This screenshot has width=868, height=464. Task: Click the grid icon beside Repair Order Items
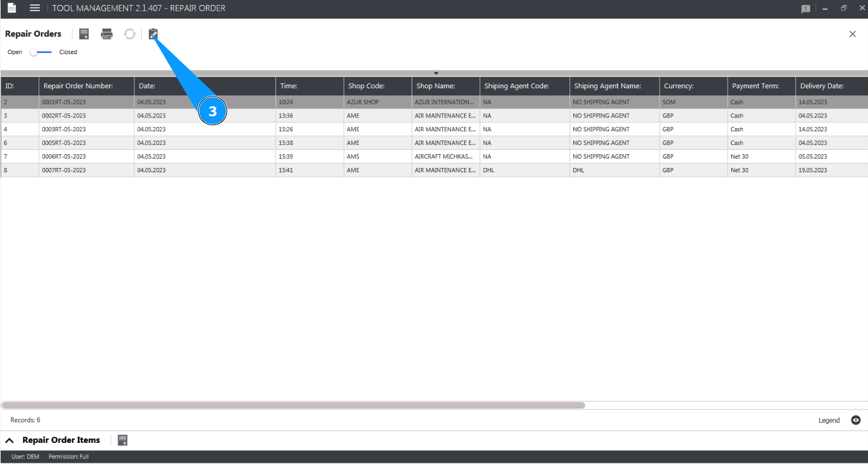(x=122, y=440)
